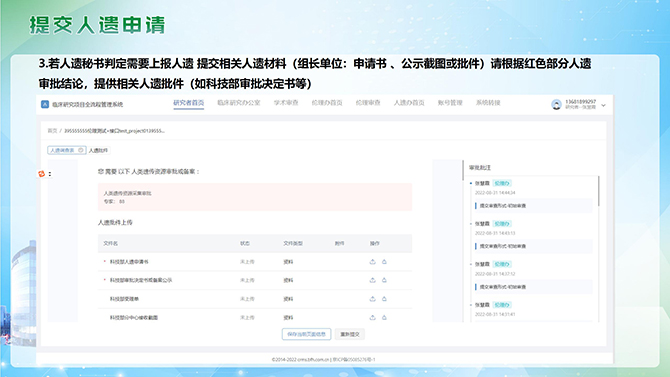This screenshot has width=670, height=377.
Task: Open 账号管理 in top navigation
Action: pos(450,103)
